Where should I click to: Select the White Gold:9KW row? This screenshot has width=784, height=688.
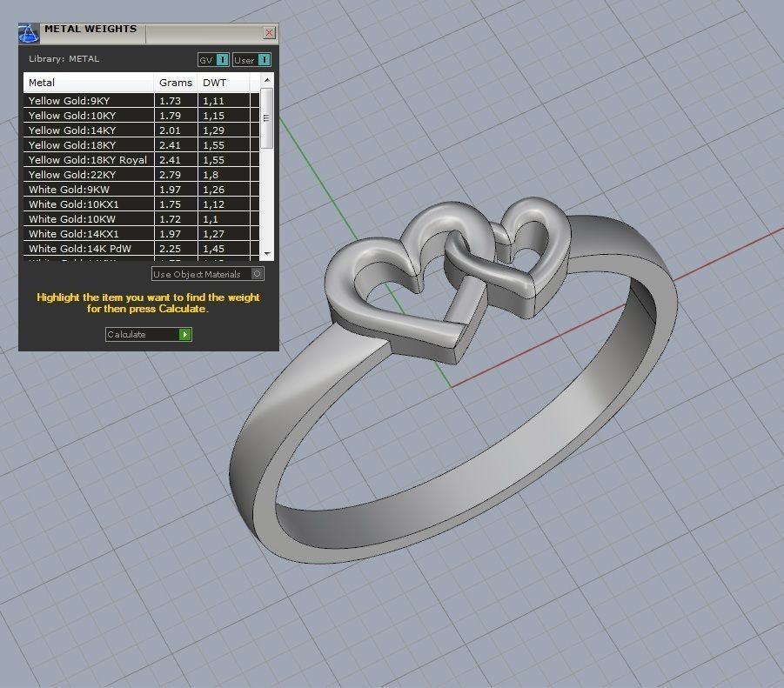coord(141,190)
